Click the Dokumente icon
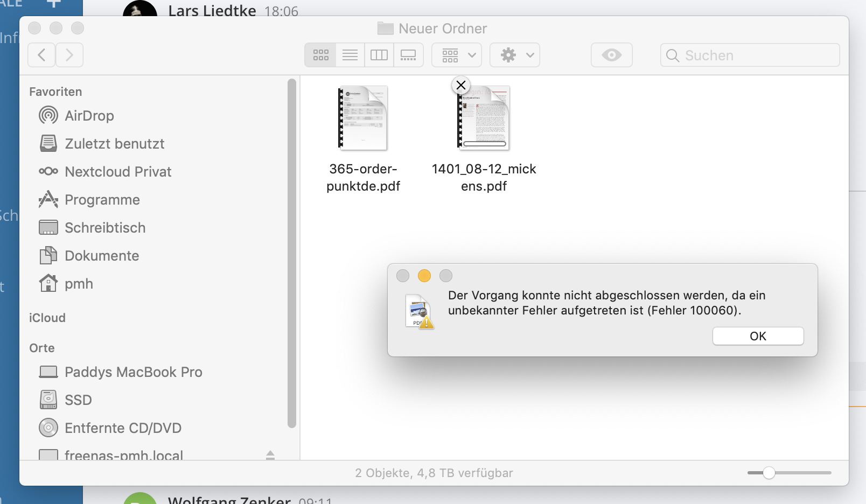 click(x=48, y=255)
